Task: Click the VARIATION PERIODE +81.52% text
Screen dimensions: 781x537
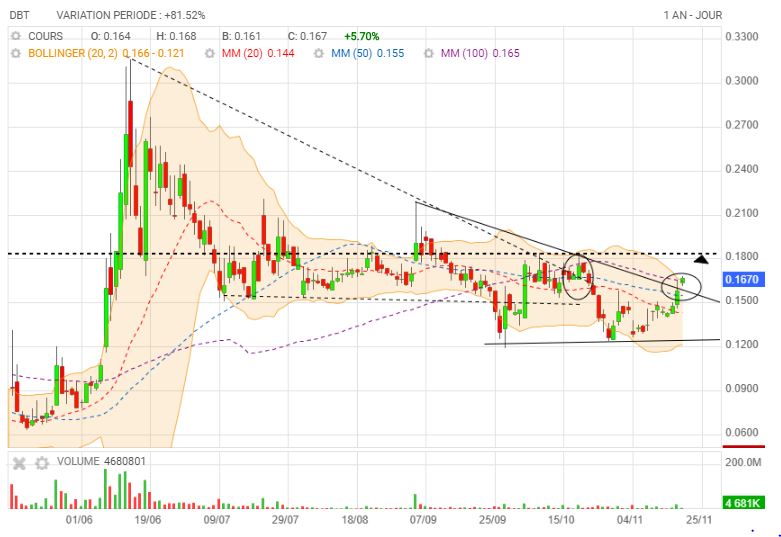Action: 130,15
